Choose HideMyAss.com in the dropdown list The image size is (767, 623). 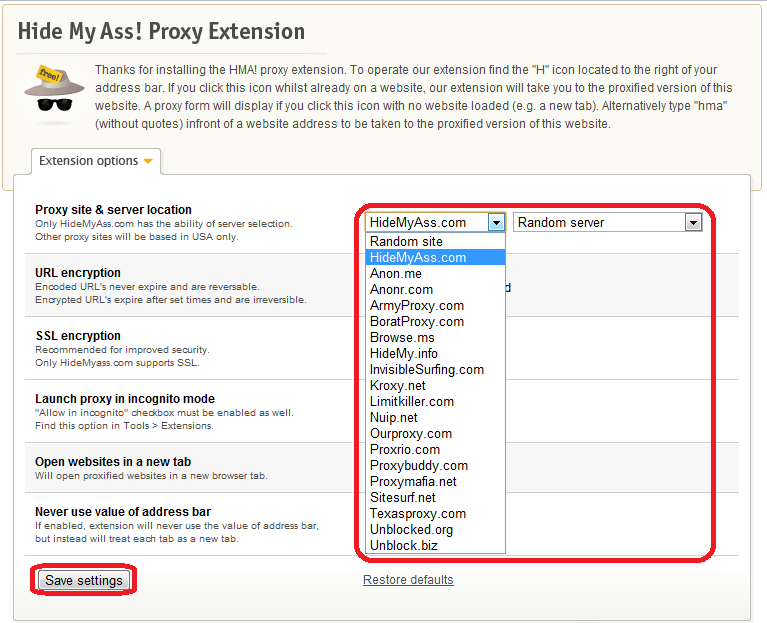coord(418,257)
